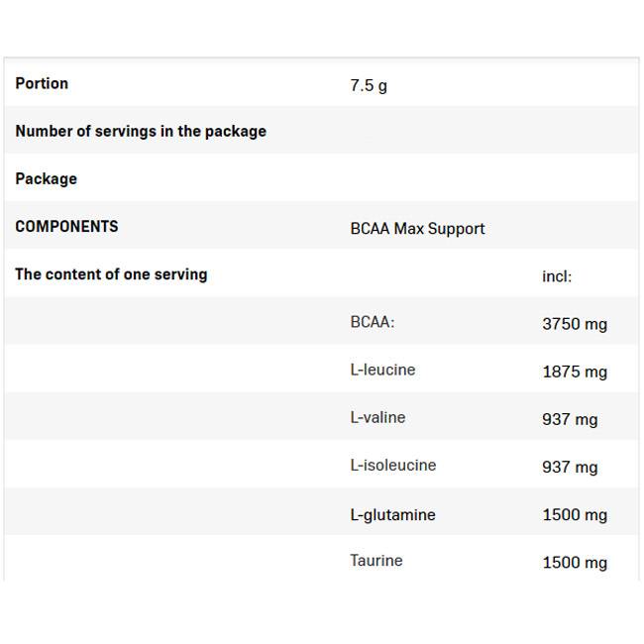Screen dimensions: 644x644
Task: Select the 1875 mg L-leucine amount
Action: pyautogui.click(x=575, y=372)
